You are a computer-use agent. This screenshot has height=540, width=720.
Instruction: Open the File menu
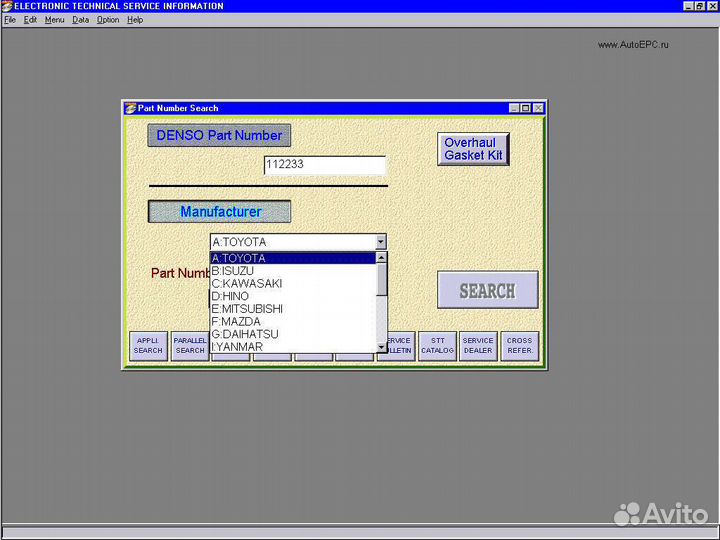[10, 20]
